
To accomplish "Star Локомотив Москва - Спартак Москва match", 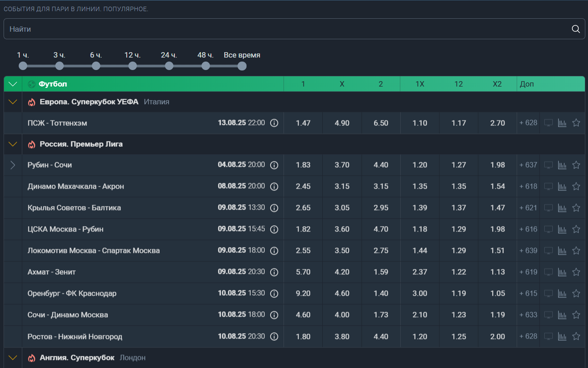I will click(x=576, y=250).
